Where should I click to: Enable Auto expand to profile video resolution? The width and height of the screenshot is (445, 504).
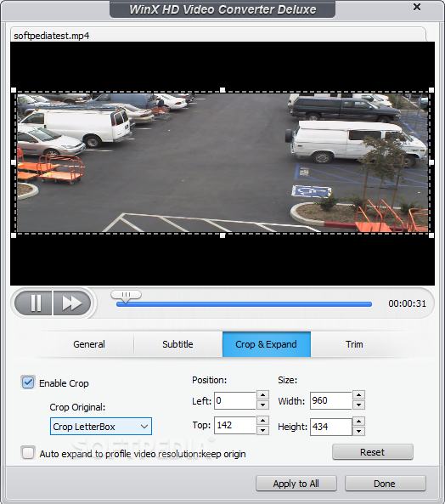coord(28,453)
